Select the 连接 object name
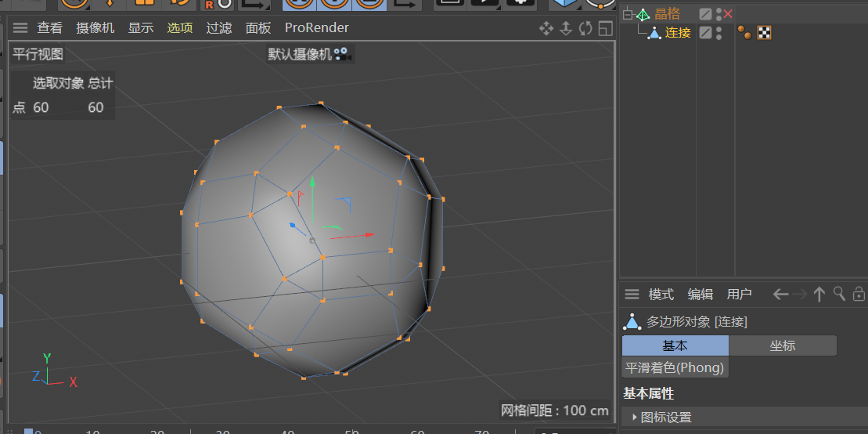The height and width of the screenshot is (434, 868). click(678, 33)
